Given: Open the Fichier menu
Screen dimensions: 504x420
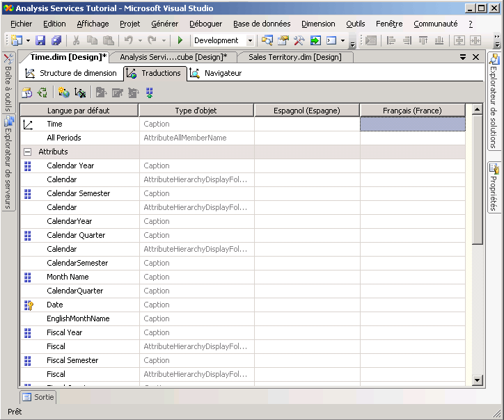Looking at the screenshot, I should coord(21,24).
